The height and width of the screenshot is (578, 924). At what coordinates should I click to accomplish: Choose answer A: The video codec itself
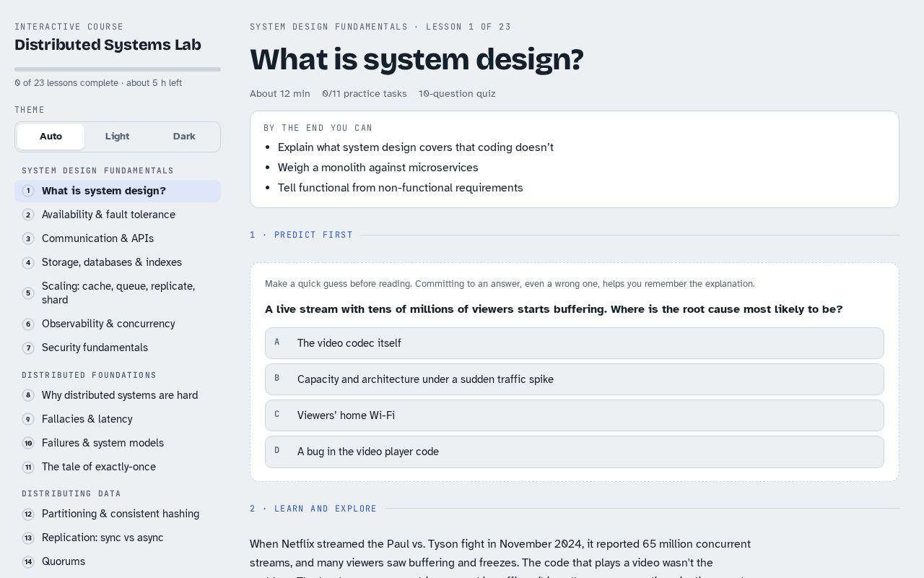pyautogui.click(x=574, y=343)
